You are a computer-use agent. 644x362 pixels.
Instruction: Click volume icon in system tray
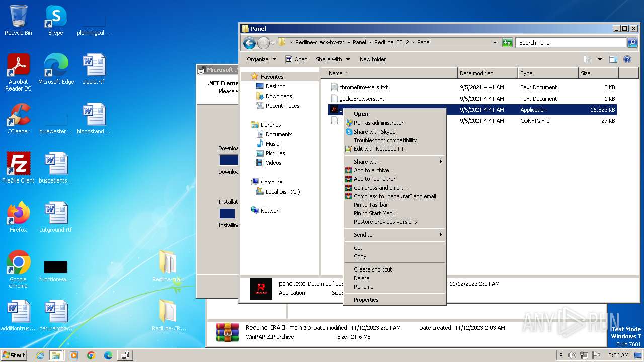572,355
